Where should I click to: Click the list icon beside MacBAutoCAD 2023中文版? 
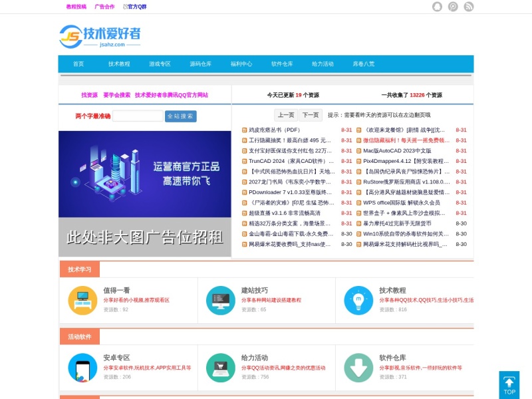(358, 151)
